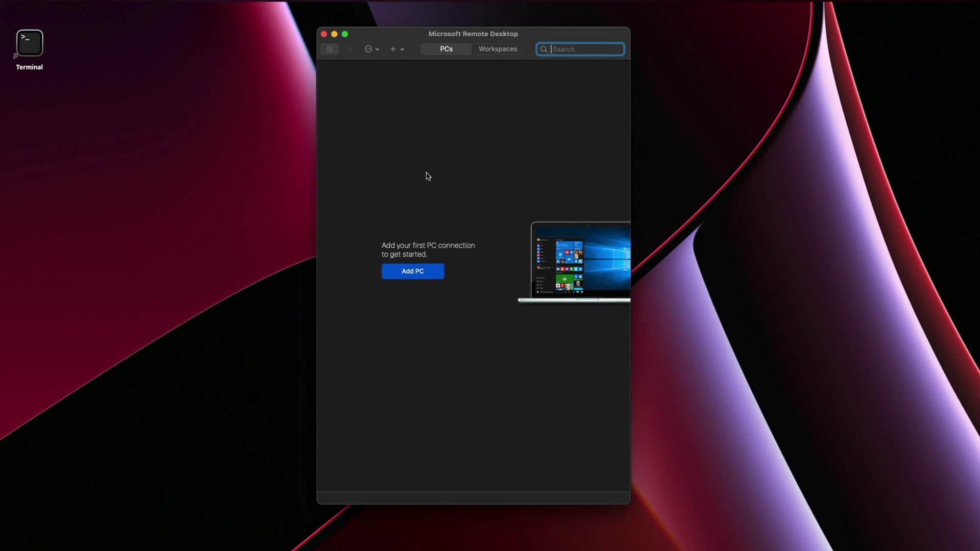Click the ellipsis more-actions icon
Viewport: 980px width, 551px height.
pos(368,49)
